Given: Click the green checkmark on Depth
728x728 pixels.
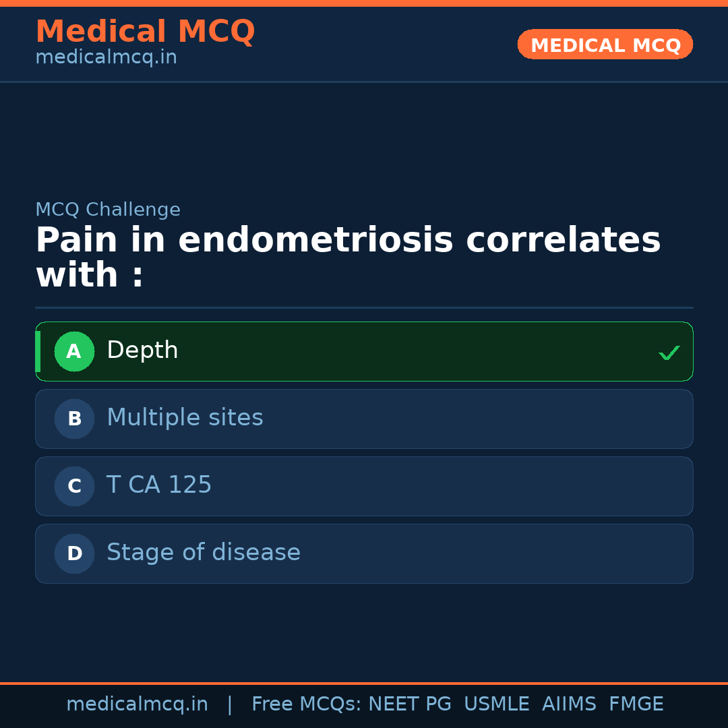Looking at the screenshot, I should point(669,353).
